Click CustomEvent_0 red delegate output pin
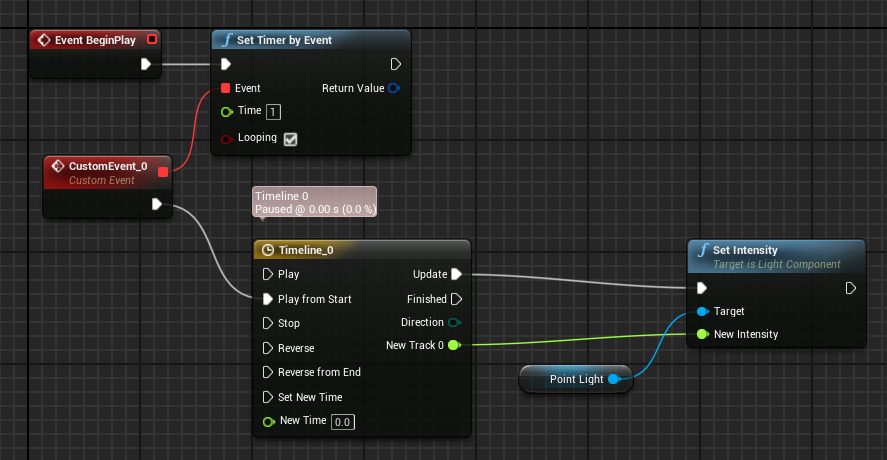The image size is (887, 460). (x=163, y=171)
